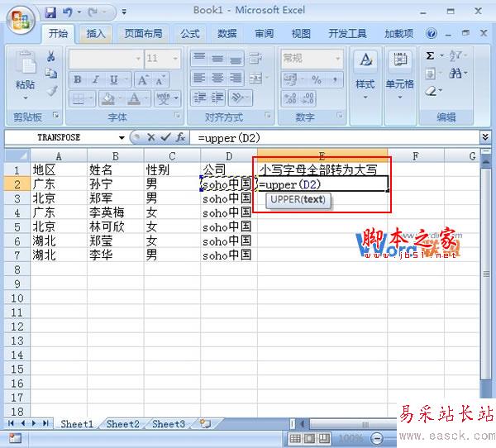
Task: Decrease decimal places
Action: click(308, 98)
